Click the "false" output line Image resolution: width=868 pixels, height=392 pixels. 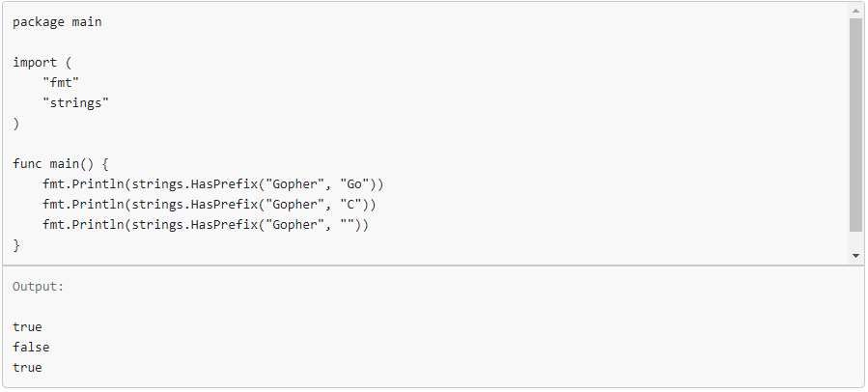click(x=31, y=348)
